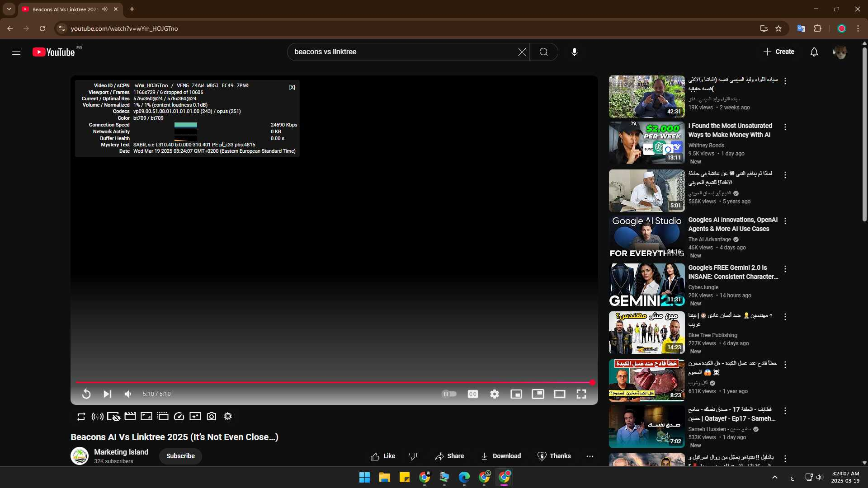
Task: Open options for the Google AI Studio video
Action: 785,221
